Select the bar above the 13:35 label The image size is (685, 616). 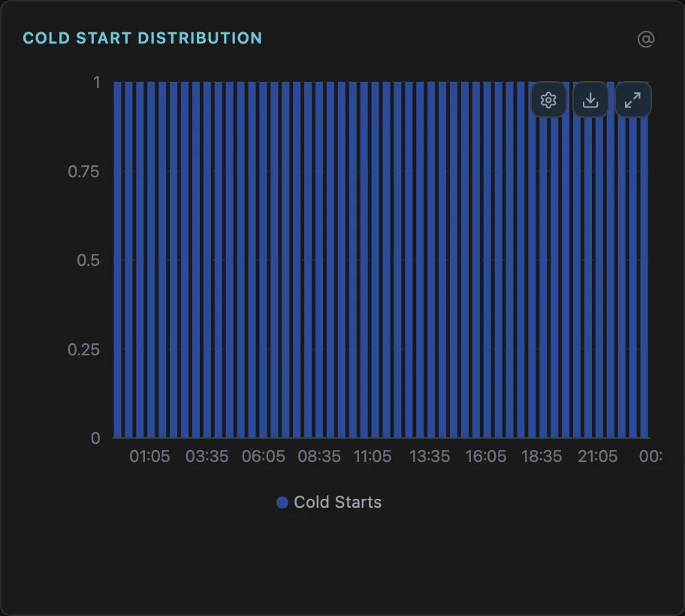coord(430,255)
